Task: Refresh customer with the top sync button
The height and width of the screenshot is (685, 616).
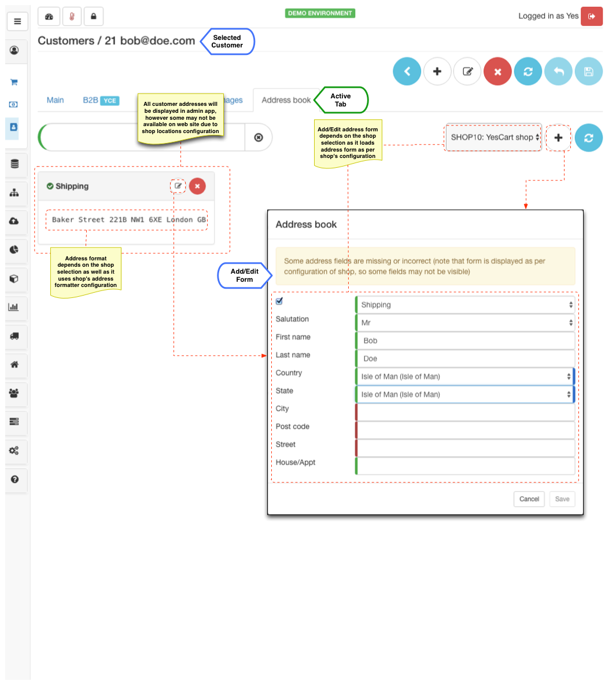Action: coord(528,71)
